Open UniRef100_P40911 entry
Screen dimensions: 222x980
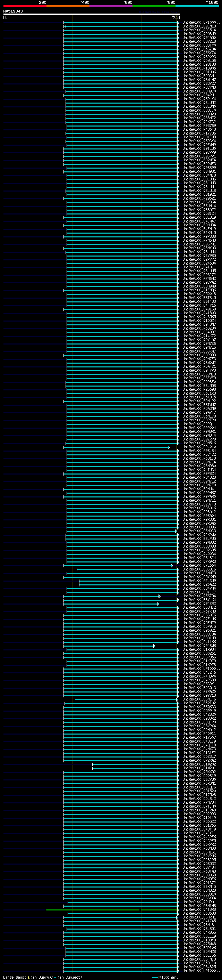point(199,734)
